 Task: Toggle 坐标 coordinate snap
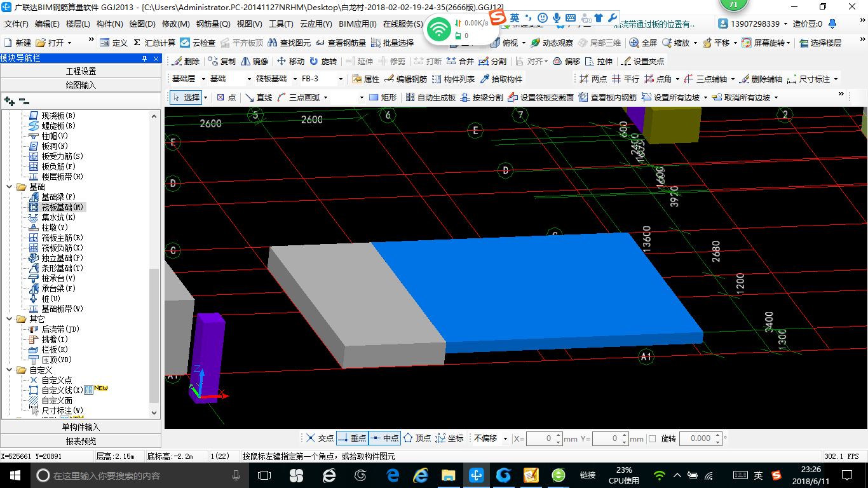click(x=449, y=438)
